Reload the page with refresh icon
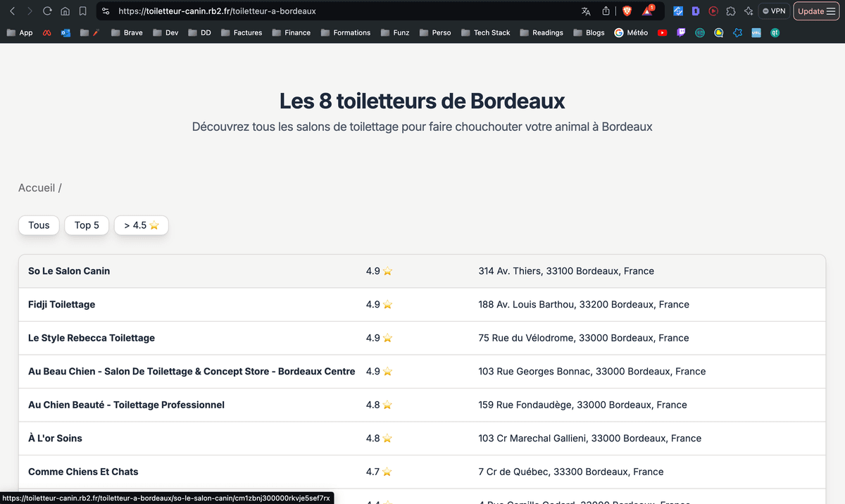Image resolution: width=845 pixels, height=504 pixels. 47,11
